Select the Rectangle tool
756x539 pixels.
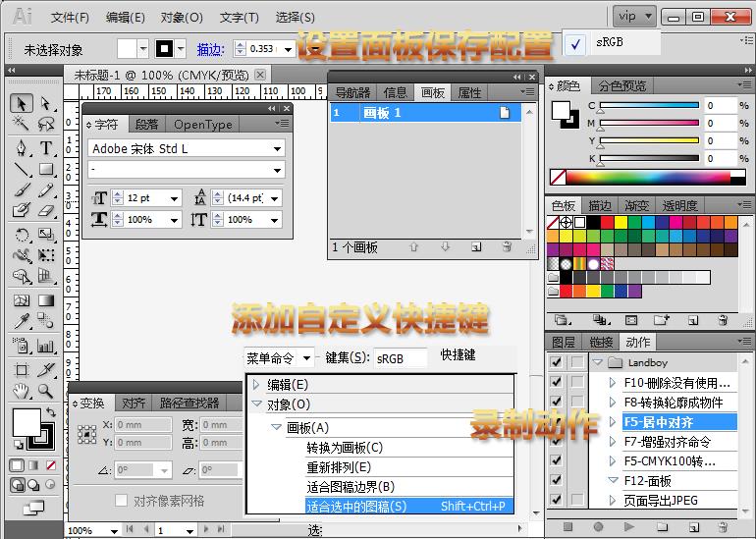tap(46, 169)
